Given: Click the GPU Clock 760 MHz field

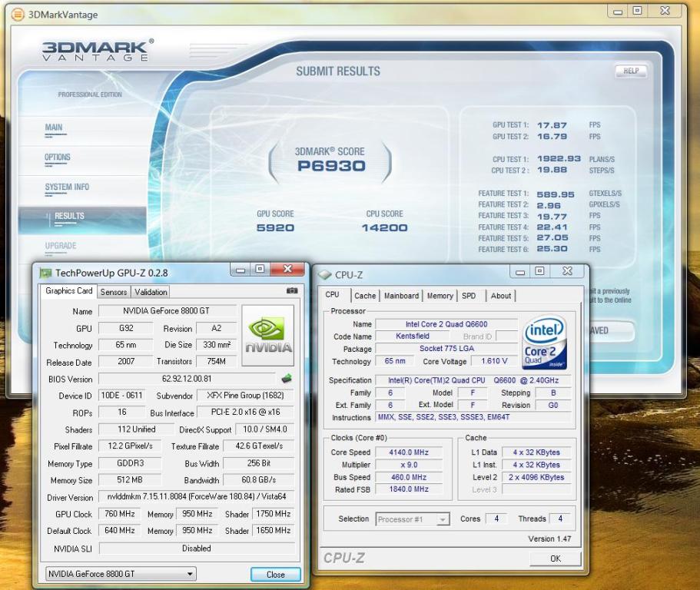Looking at the screenshot, I should pos(120,514).
